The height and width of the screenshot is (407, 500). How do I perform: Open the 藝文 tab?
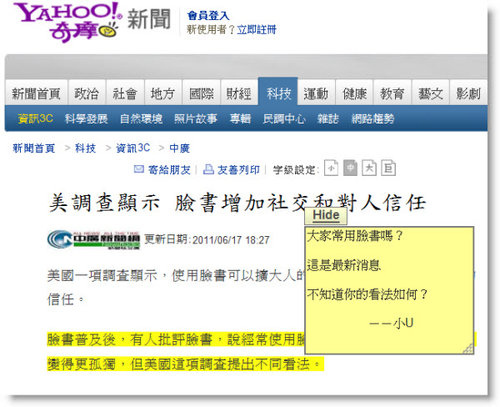(x=430, y=93)
